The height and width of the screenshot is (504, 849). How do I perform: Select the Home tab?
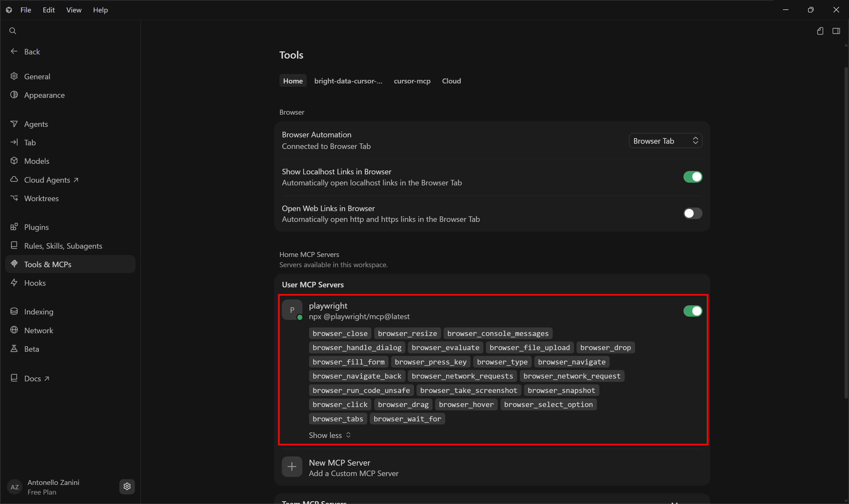coord(293,81)
